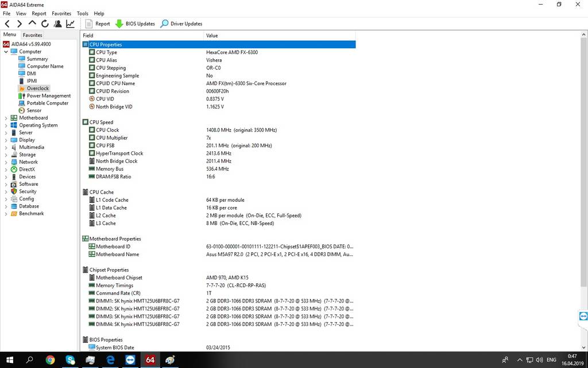The width and height of the screenshot is (588, 368).
Task: Open the Report menu
Action: tap(39, 14)
